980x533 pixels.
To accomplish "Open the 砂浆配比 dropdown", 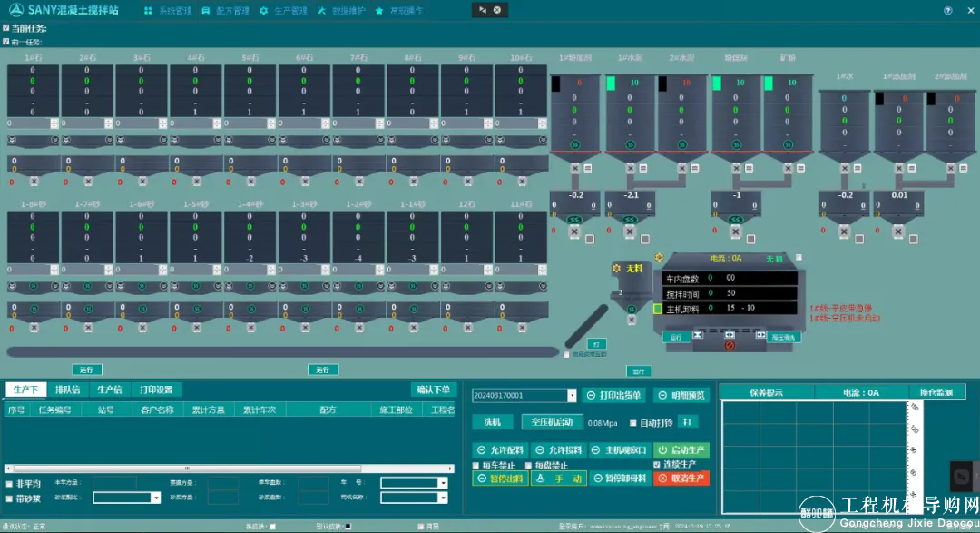I will pos(155,498).
